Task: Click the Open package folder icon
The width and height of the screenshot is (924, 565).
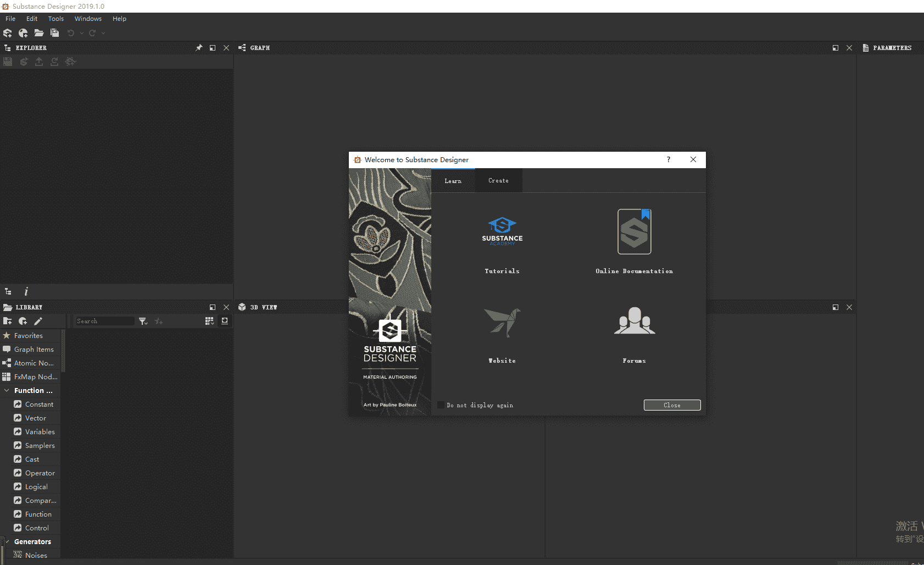Action: 39,33
